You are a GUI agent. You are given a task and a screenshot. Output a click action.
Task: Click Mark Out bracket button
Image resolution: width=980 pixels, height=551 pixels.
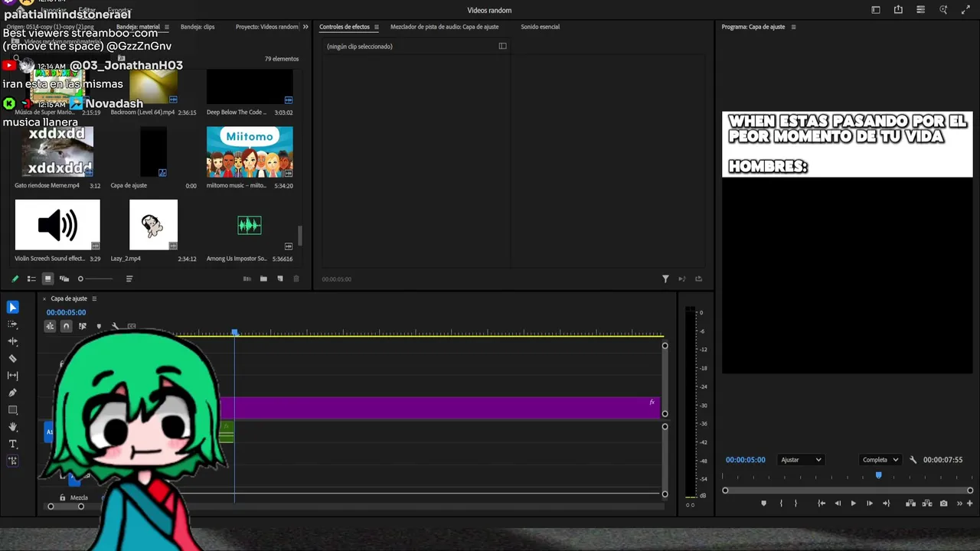tap(795, 504)
